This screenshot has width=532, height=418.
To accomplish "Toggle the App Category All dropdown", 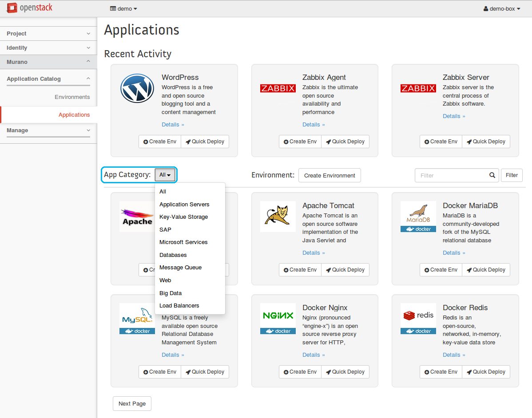I will click(165, 175).
